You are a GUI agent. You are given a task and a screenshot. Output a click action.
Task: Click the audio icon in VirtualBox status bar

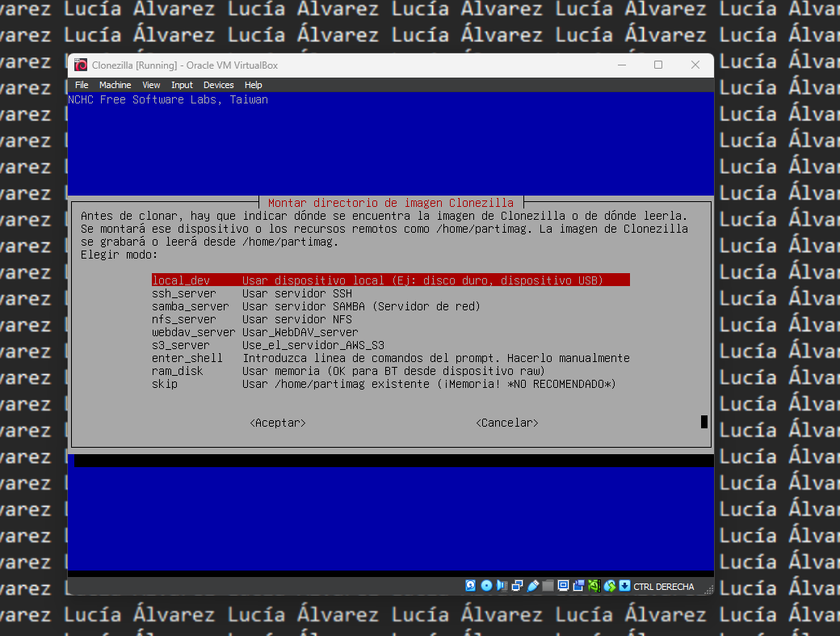click(x=502, y=586)
